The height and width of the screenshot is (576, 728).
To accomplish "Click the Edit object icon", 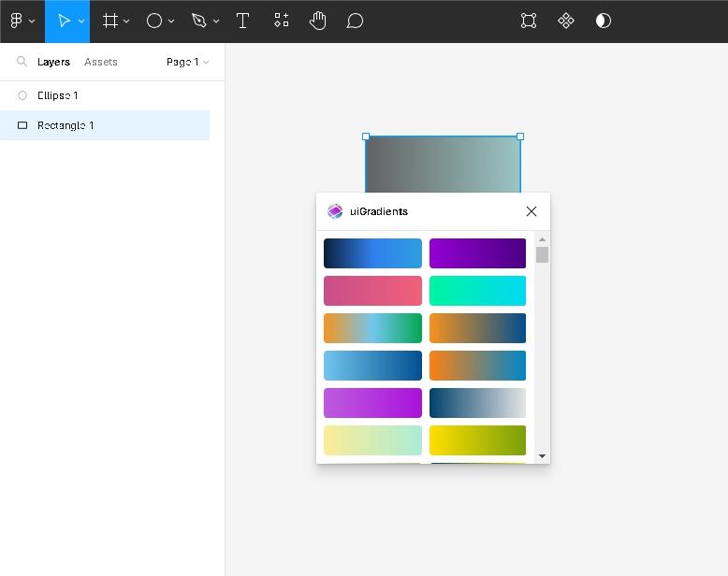I will [x=529, y=21].
